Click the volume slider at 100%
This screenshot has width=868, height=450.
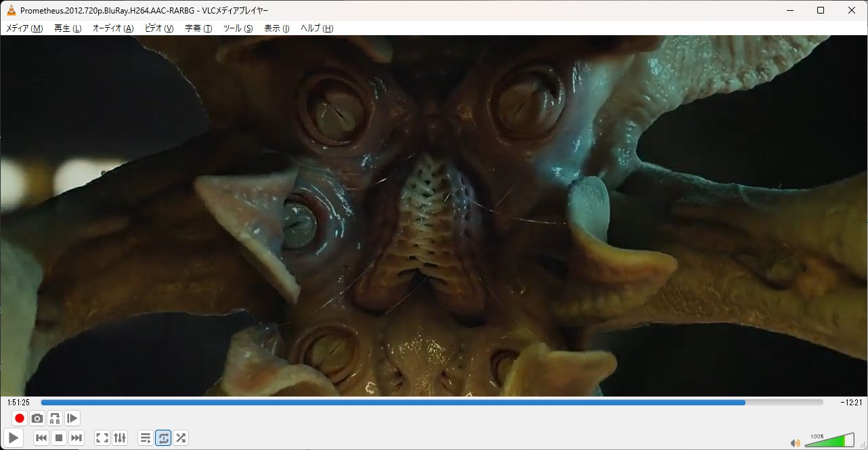pyautogui.click(x=829, y=441)
